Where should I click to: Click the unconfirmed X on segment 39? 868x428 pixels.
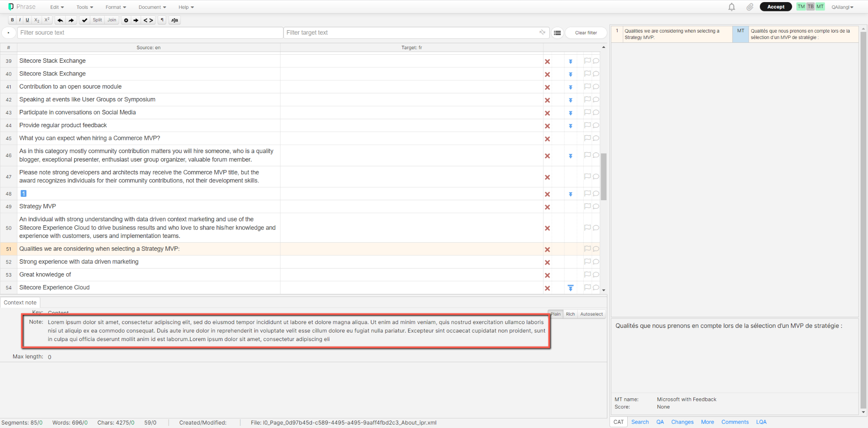click(547, 62)
